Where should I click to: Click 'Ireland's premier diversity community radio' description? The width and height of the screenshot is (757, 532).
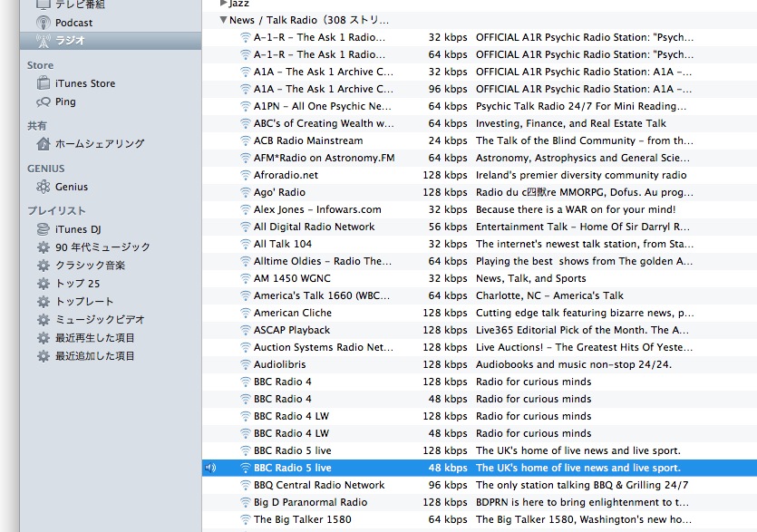tap(581, 175)
